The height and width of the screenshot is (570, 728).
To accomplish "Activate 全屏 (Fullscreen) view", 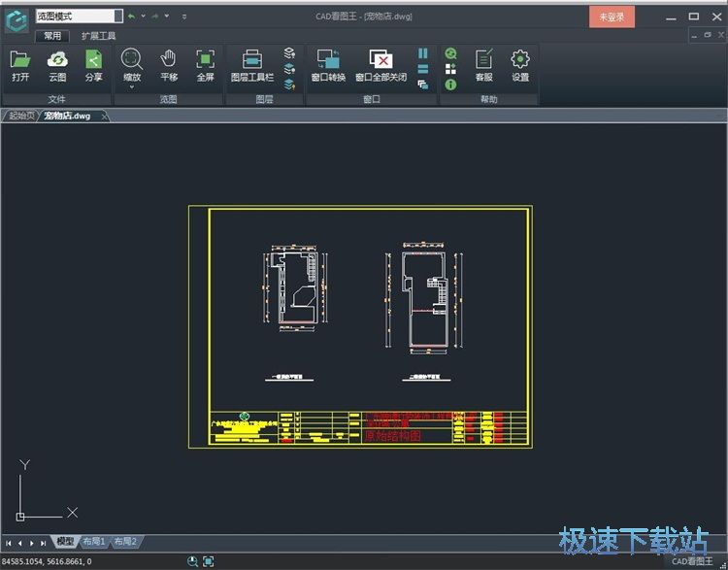I will (205, 64).
